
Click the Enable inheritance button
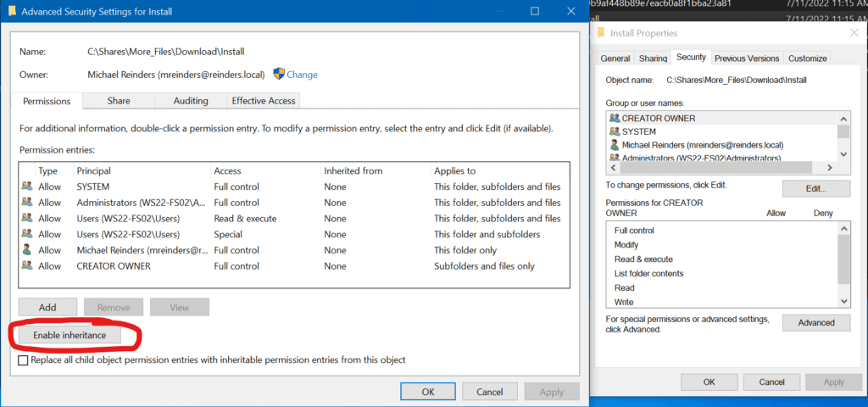pyautogui.click(x=70, y=335)
